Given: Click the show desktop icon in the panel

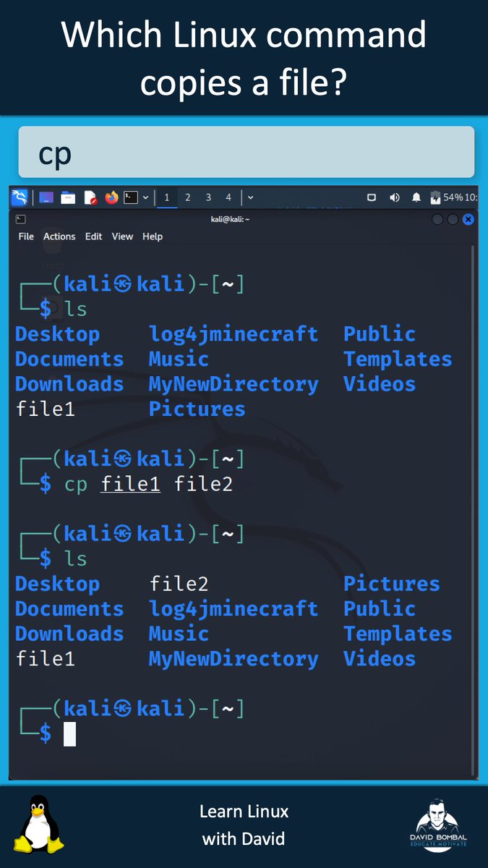Looking at the screenshot, I should click(46, 197).
